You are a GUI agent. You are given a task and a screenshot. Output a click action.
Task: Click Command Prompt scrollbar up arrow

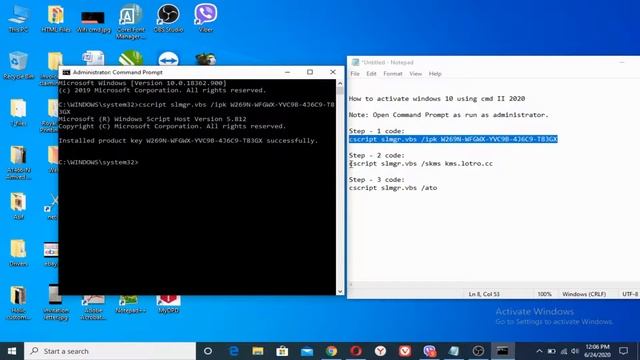point(340,83)
